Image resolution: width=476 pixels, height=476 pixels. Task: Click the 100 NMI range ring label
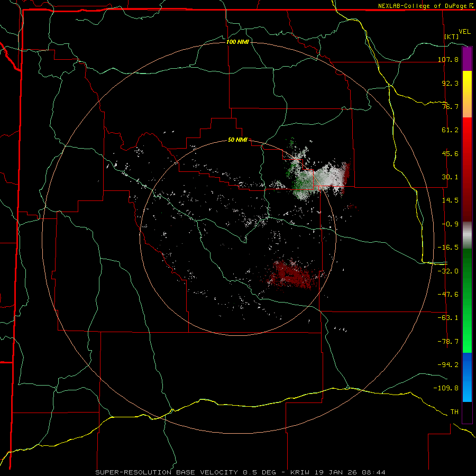coord(237,42)
